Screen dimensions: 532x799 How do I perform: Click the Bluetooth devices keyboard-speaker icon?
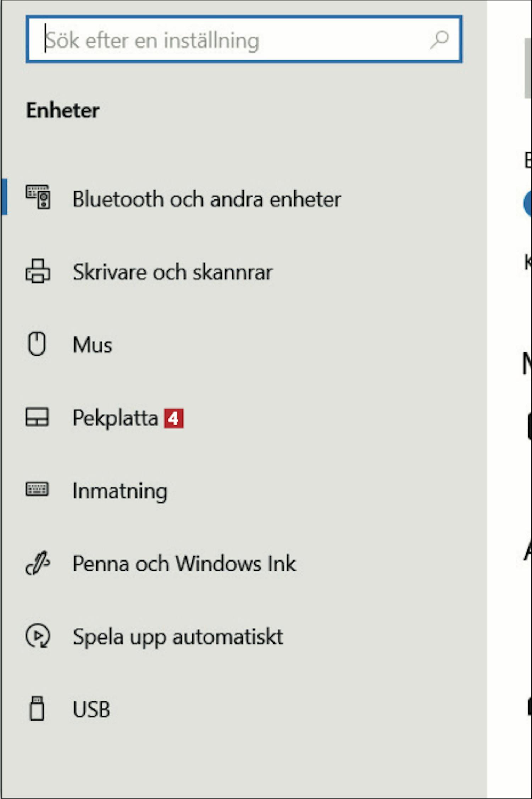click(38, 197)
